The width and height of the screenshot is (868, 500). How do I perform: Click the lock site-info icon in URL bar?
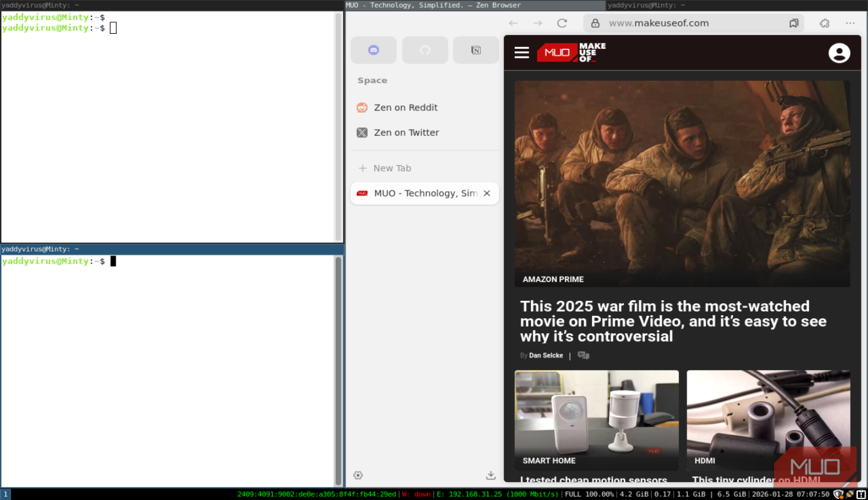595,23
